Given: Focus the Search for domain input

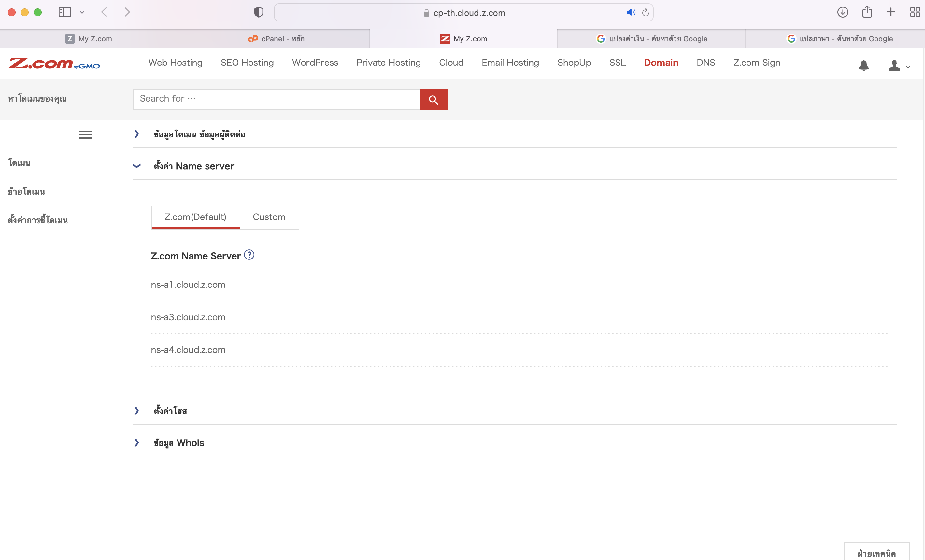Looking at the screenshot, I should [276, 99].
